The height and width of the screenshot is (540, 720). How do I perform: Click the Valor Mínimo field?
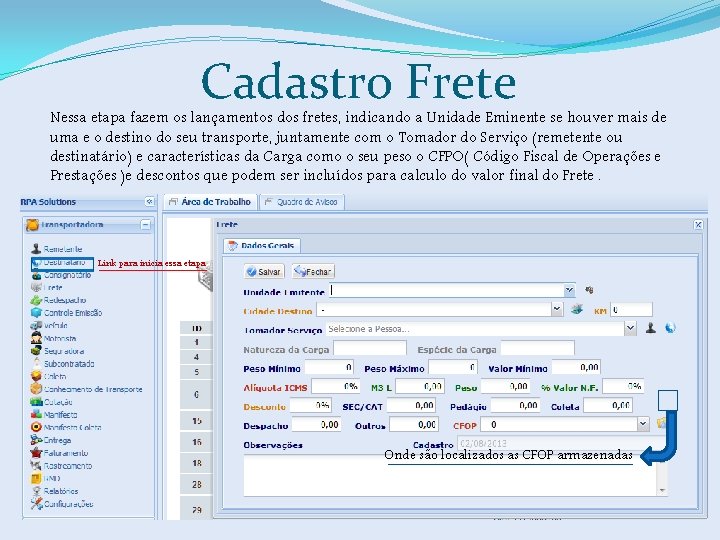coord(576,367)
